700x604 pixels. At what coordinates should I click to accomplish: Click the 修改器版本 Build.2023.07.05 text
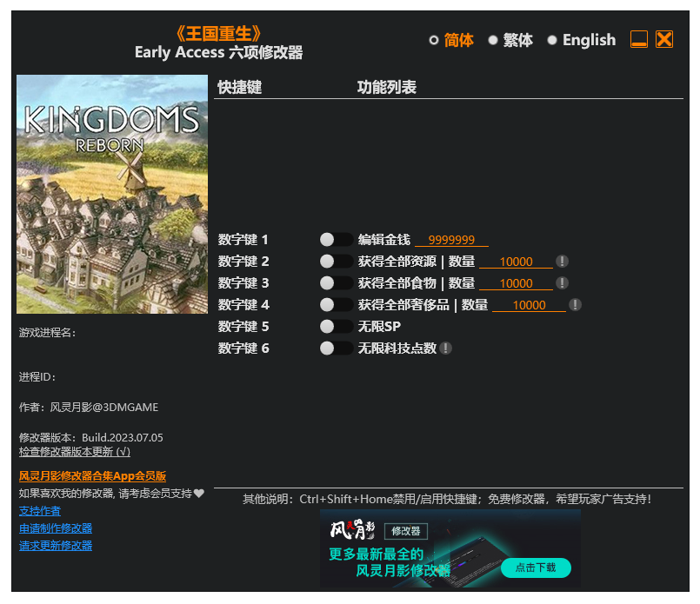click(91, 438)
